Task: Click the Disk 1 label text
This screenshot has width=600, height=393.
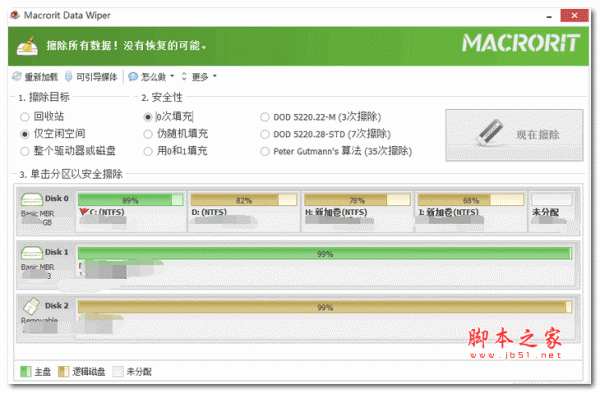Action: [x=57, y=252]
